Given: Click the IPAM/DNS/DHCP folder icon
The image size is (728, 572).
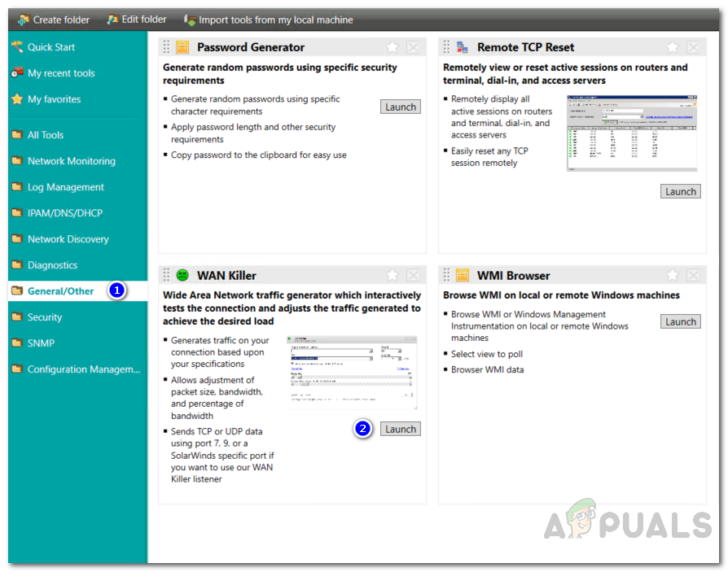Looking at the screenshot, I should (x=17, y=212).
